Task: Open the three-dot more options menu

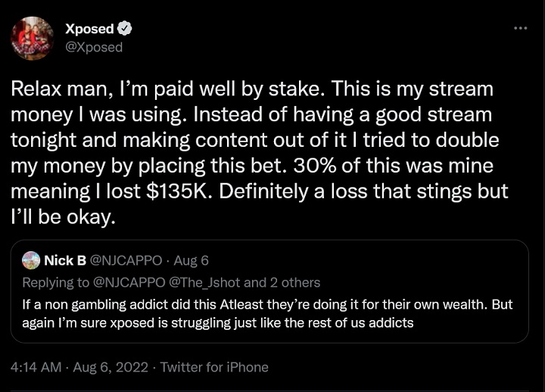Action: [x=520, y=28]
